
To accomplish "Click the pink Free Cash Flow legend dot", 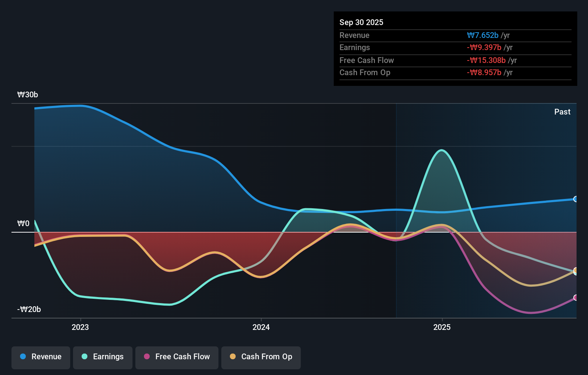I will coord(147,357).
